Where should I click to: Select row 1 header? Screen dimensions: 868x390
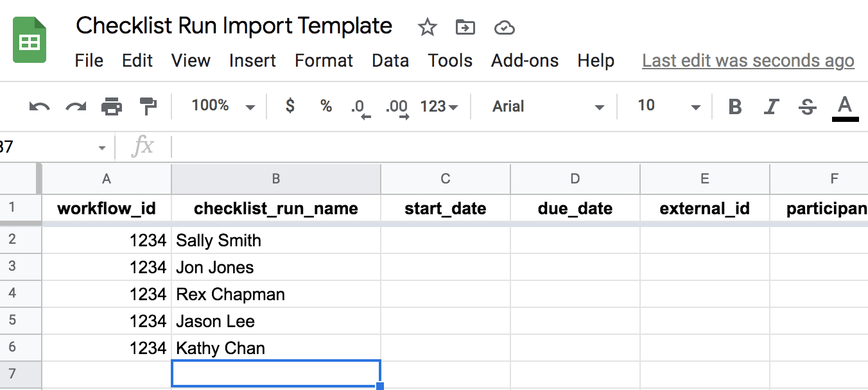[x=21, y=208]
